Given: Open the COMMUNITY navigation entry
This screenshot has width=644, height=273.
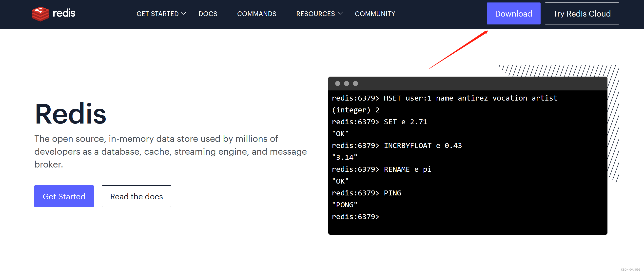Looking at the screenshot, I should click(x=375, y=14).
